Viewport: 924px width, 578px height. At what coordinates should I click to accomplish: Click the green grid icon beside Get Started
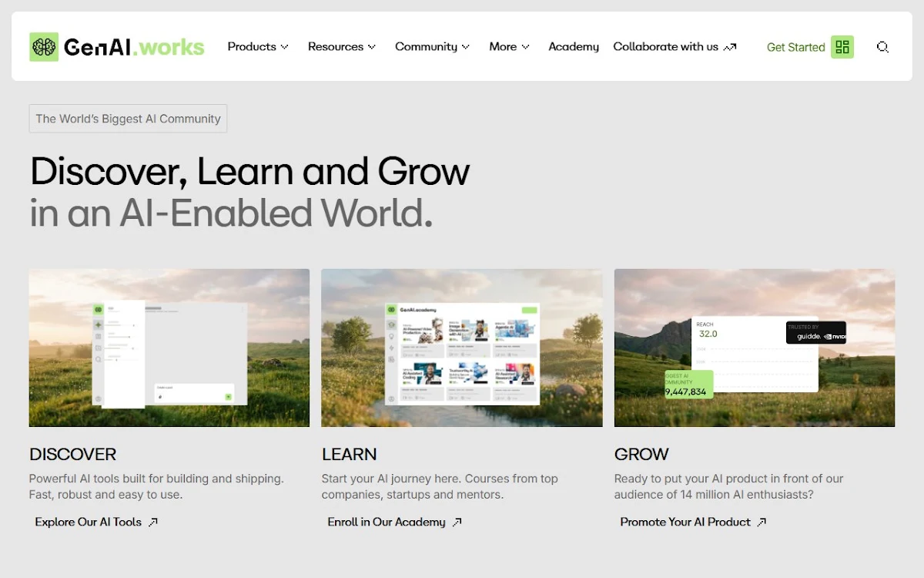pyautogui.click(x=842, y=47)
